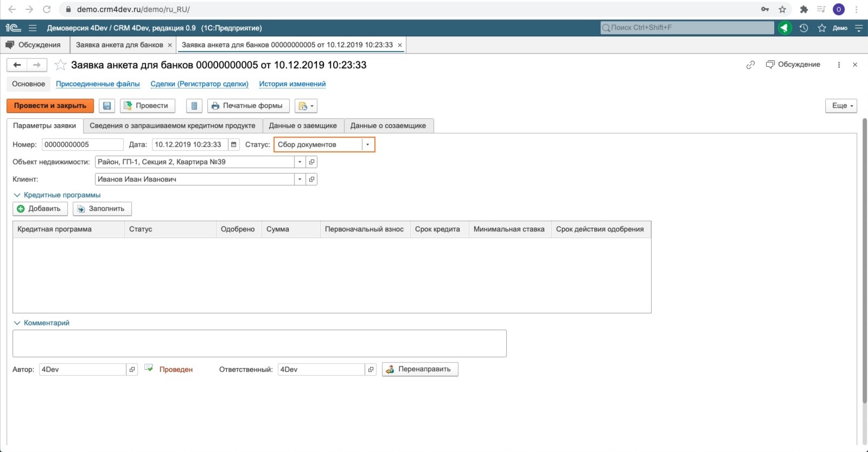Open the Данные о заемщике tab
The width and height of the screenshot is (868, 452).
(x=303, y=126)
